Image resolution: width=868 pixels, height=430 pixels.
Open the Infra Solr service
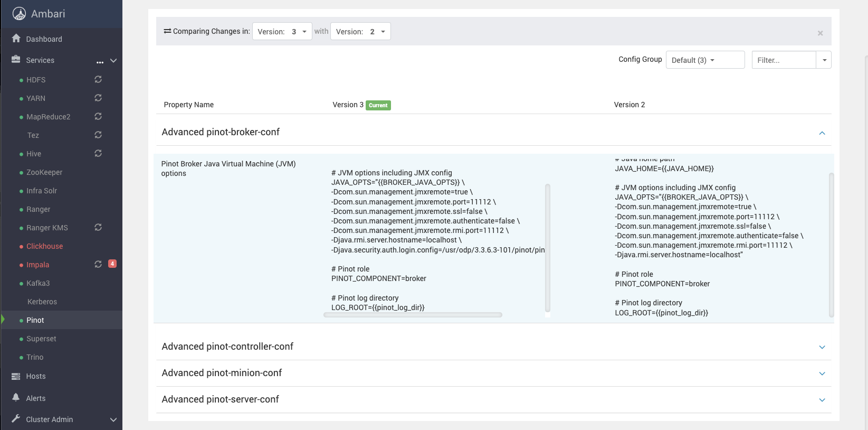42,191
